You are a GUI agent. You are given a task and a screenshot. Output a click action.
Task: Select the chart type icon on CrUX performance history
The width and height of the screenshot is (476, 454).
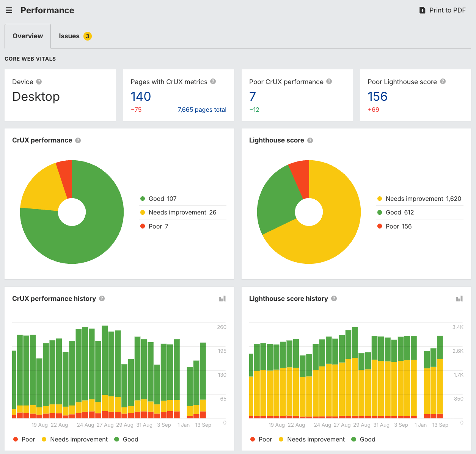pos(222,299)
